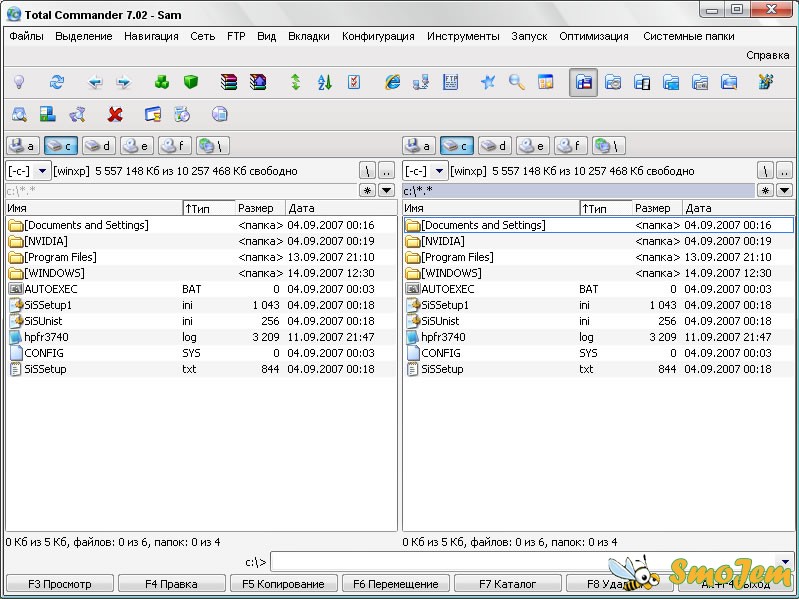Open left panel favorites asterisk button
This screenshot has height=599, width=799.
point(367,190)
